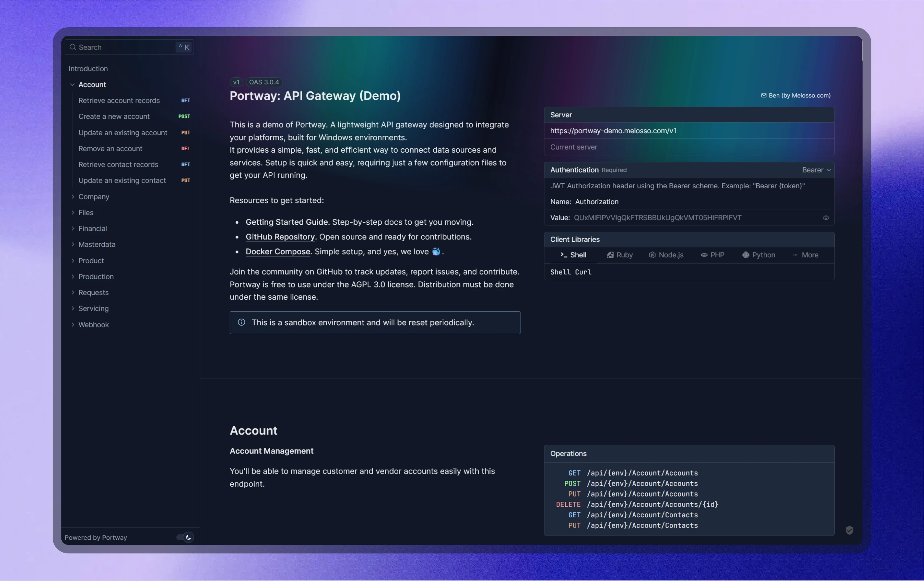
Task: Collapse the Account section chevron
Action: pyautogui.click(x=72, y=85)
